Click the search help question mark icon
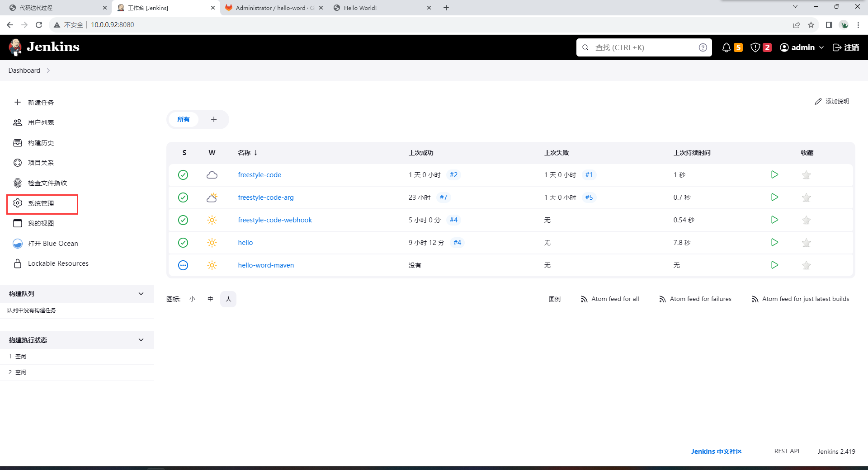The image size is (868, 470). click(703, 47)
